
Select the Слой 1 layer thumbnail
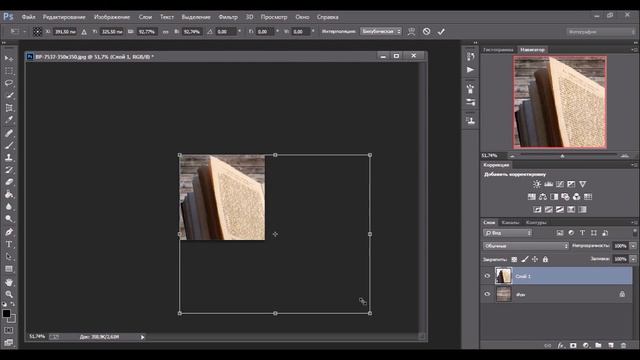click(x=503, y=276)
